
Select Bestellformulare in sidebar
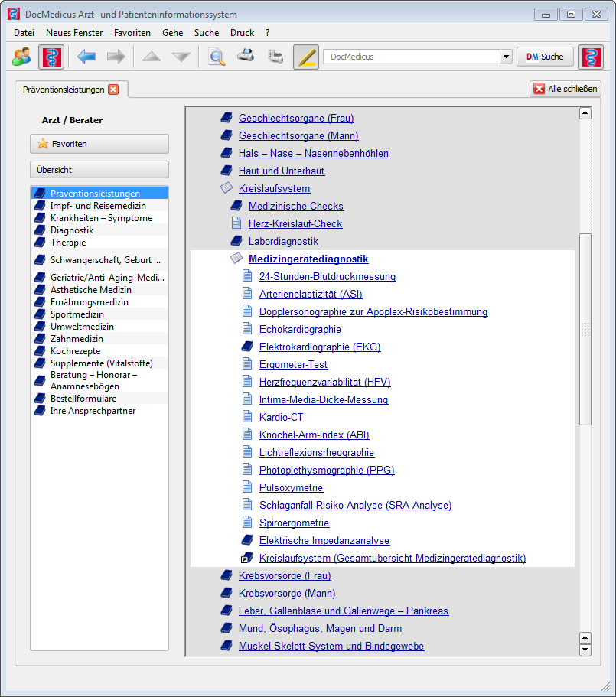click(99, 399)
